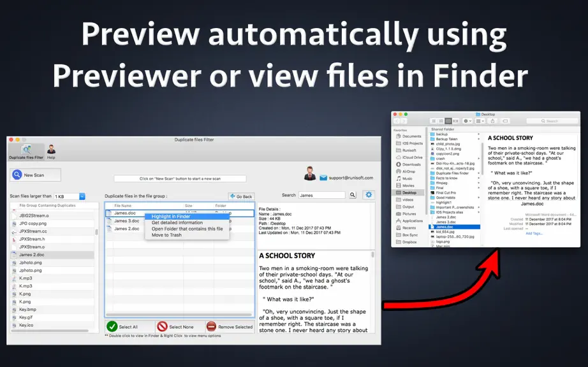Open Music in Finder sidebar
Image resolution: width=588 pixels, height=367 pixels.
tap(404, 178)
